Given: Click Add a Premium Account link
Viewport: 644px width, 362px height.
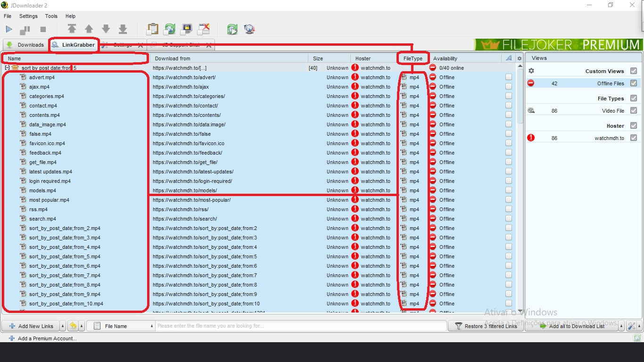Looking at the screenshot, I should coord(42,338).
